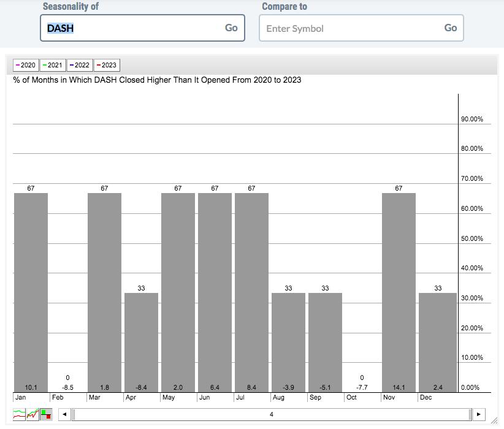Select the separate-lines chart mode icon

click(x=20, y=415)
